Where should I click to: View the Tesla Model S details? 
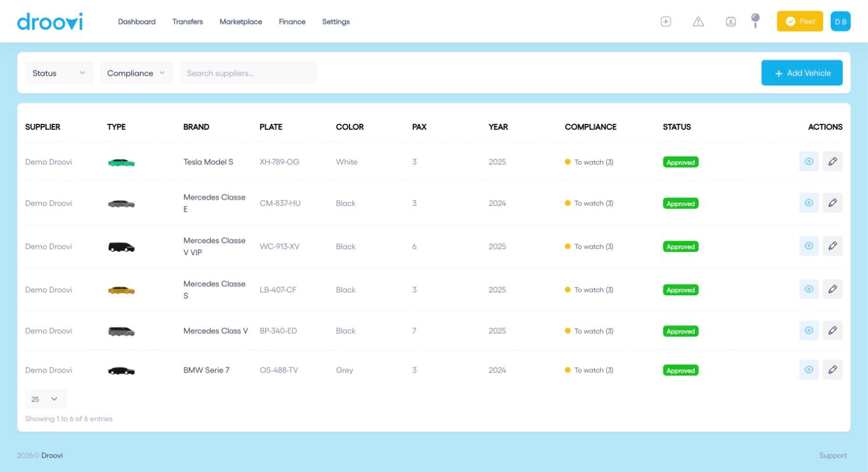coord(809,162)
